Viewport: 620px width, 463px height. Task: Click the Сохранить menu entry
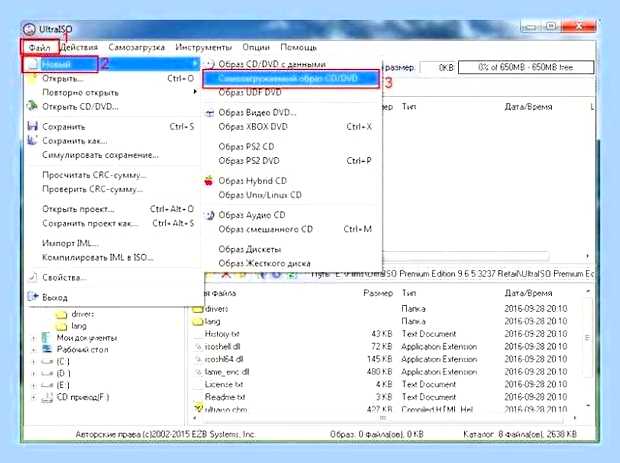113,127
